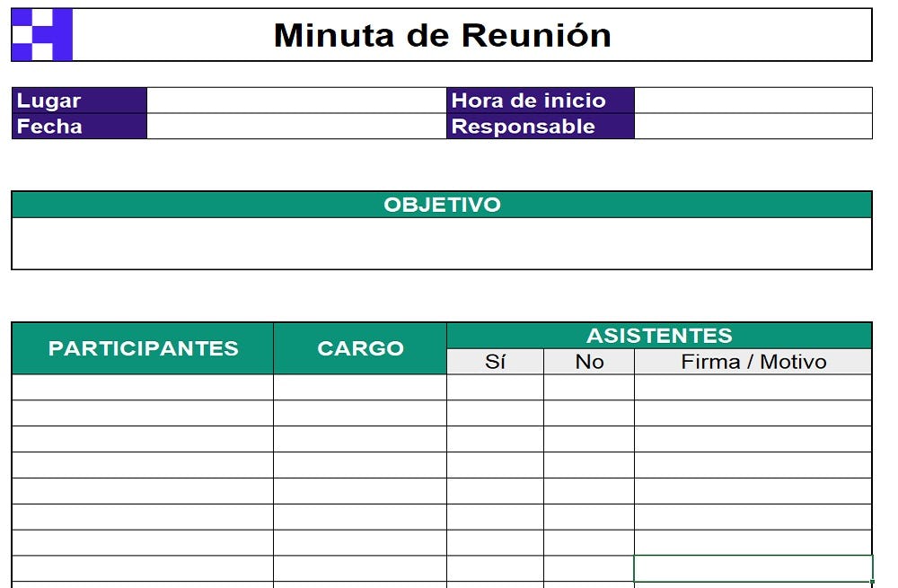Click the Lugar label cell
The height and width of the screenshot is (588, 898).
79,101
